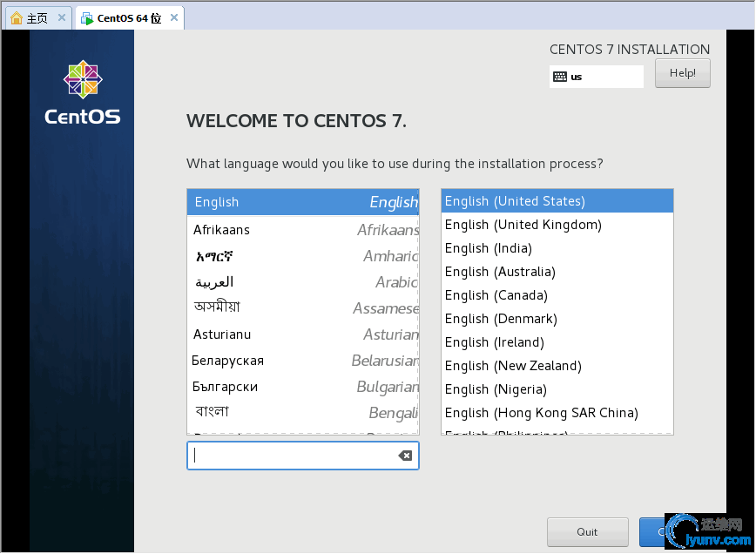Click the keyboard layout icon
The height and width of the screenshot is (554, 756).
click(x=560, y=77)
